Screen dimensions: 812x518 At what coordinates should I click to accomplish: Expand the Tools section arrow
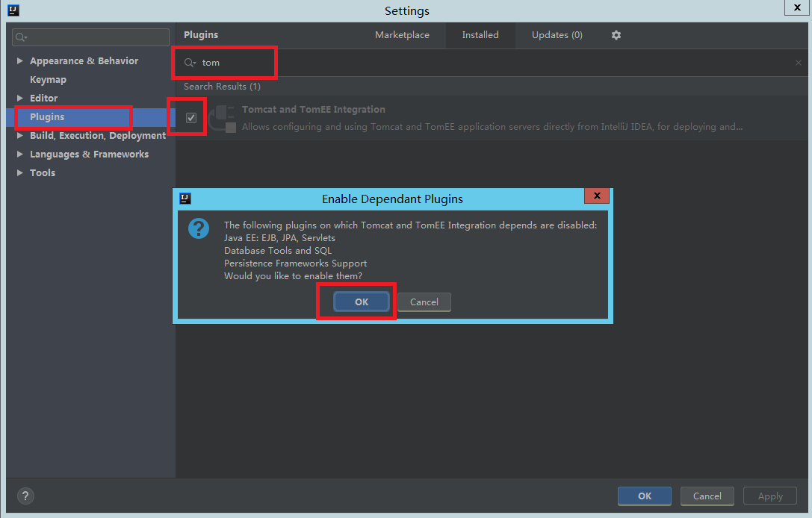click(19, 173)
